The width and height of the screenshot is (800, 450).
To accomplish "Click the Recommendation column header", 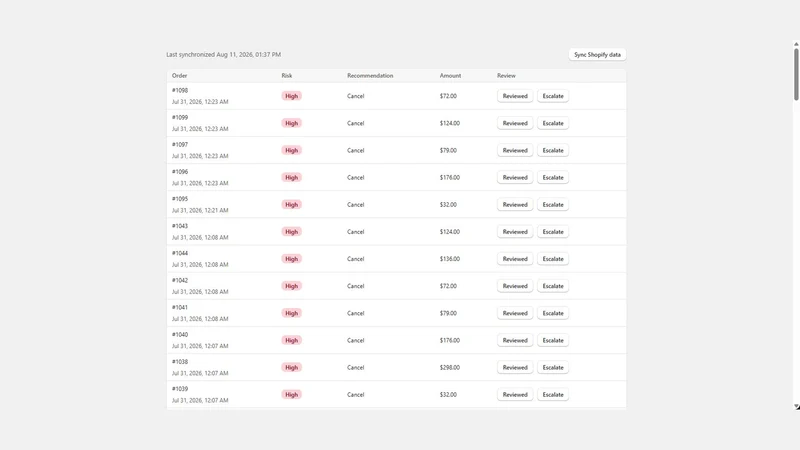I will pos(370,76).
